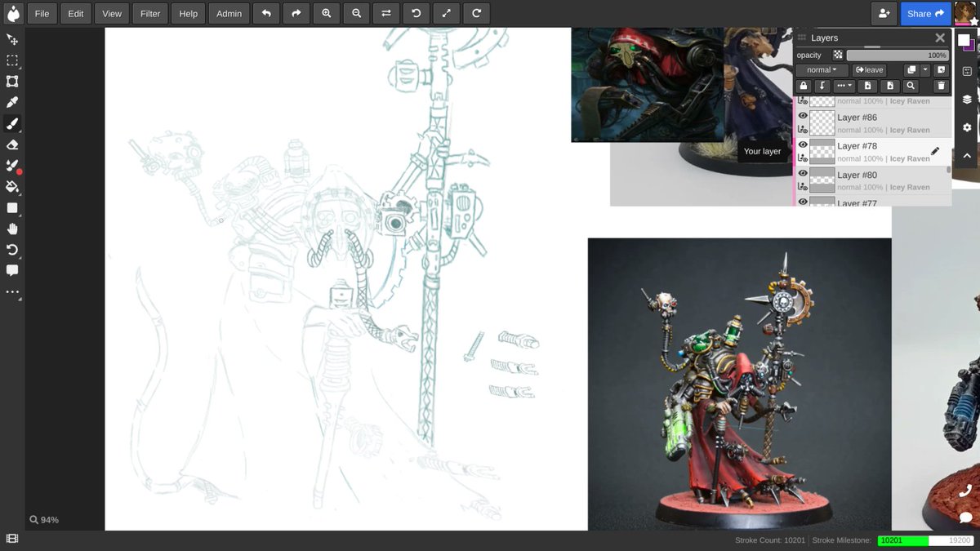Click the 94% zoom level indicator
This screenshot has width=980, height=551.
(44, 520)
